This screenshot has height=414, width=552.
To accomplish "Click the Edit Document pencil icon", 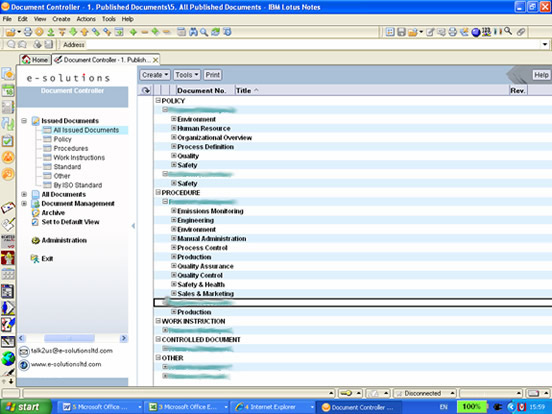I will 430,32.
